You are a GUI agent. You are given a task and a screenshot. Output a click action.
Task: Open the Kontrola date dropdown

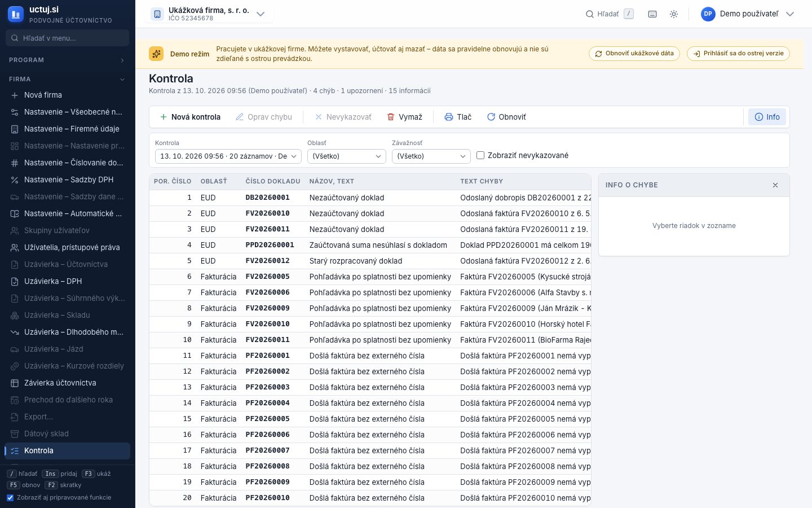[228, 156]
